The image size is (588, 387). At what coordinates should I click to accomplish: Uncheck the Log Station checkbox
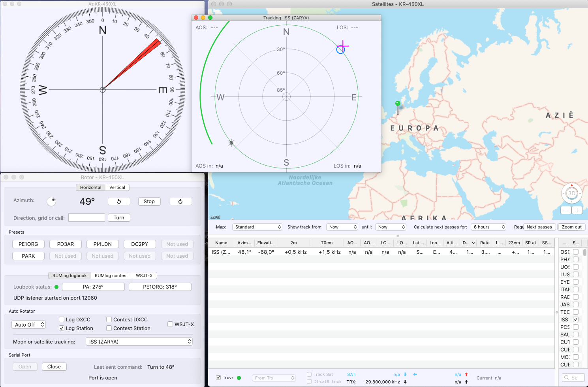point(62,328)
